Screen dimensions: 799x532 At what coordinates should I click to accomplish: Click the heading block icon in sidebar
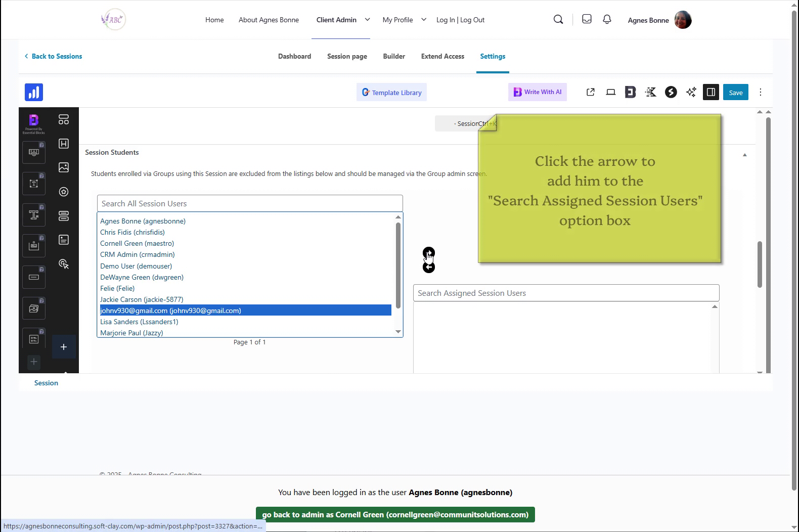(x=64, y=144)
